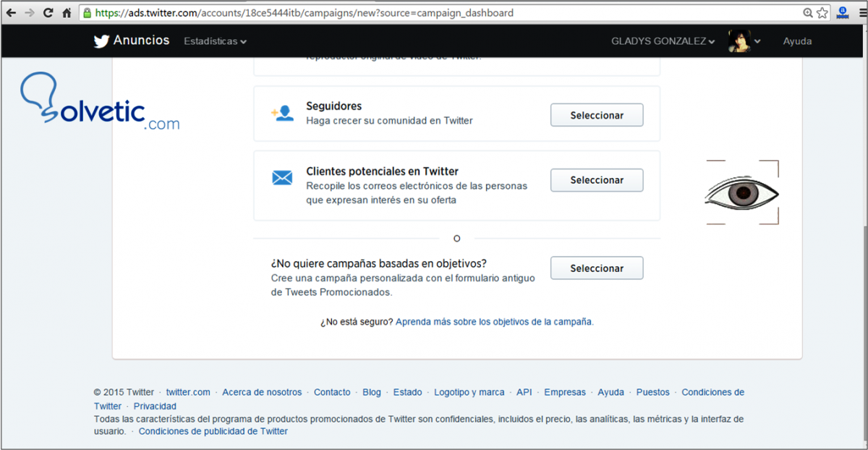868x450 pixels.
Task: Open the twitter.com footer link
Action: click(188, 392)
